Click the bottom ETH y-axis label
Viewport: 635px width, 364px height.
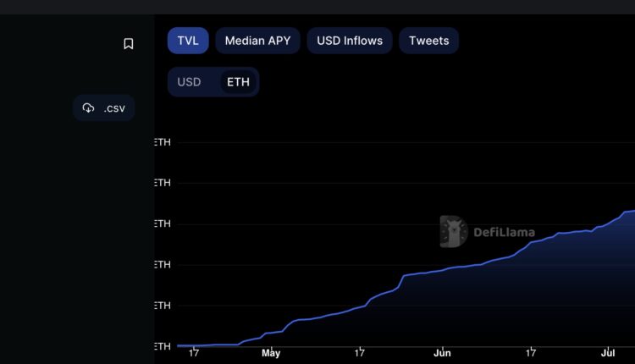[163, 345]
